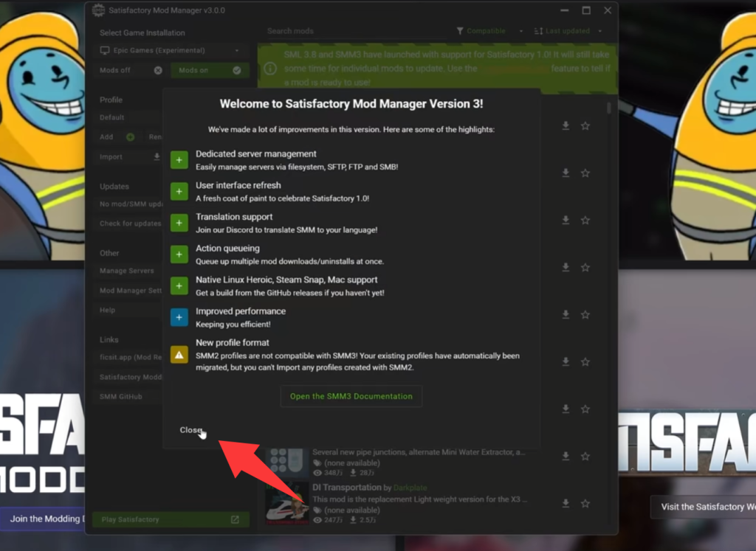Image resolution: width=756 pixels, height=551 pixels.
Task: Open the Last updated sort dropdown
Action: click(573, 31)
